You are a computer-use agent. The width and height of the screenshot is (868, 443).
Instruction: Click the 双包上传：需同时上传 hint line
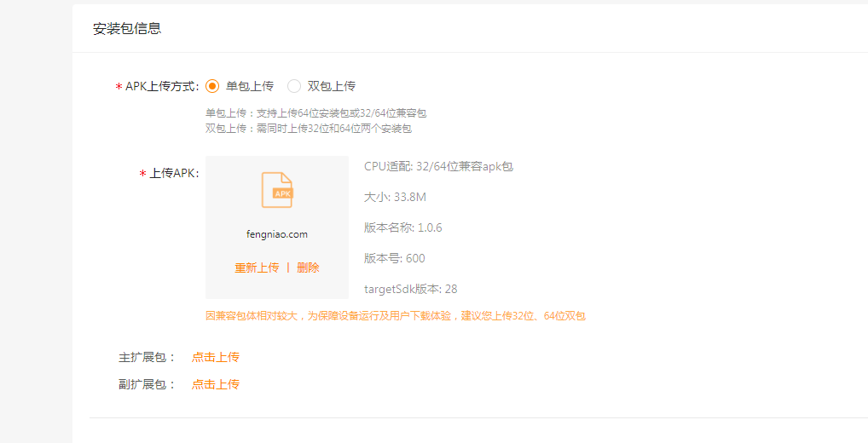pos(309,129)
